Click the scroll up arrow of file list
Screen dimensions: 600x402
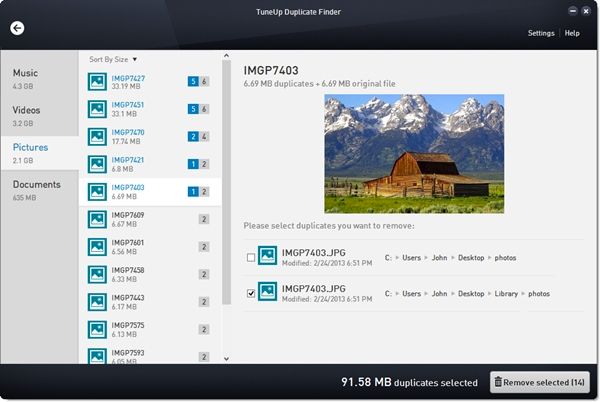click(x=227, y=56)
